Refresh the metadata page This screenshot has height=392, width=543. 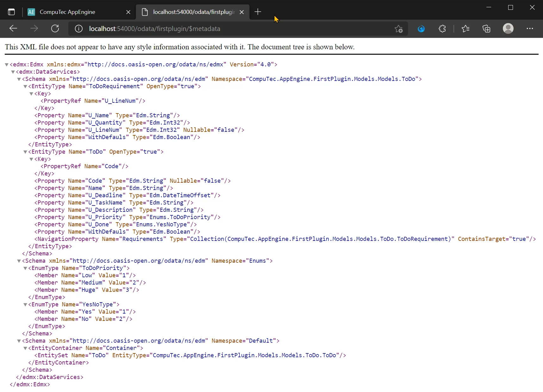[55, 28]
